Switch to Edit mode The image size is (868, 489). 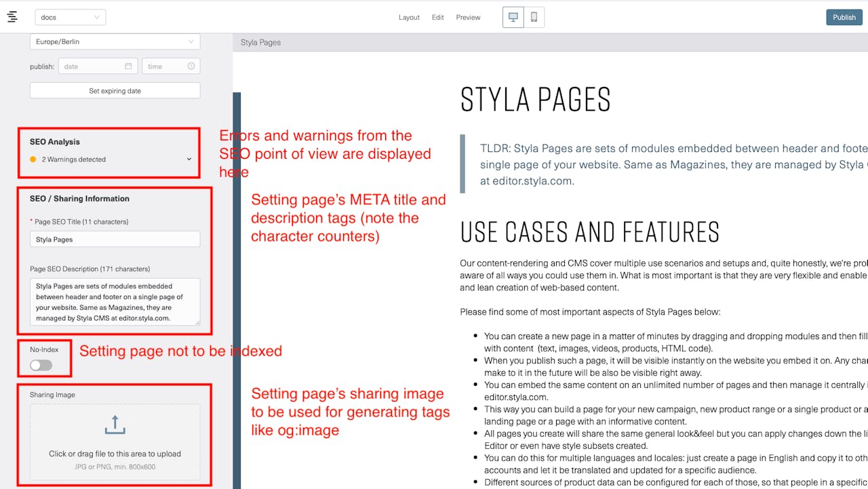[438, 18]
